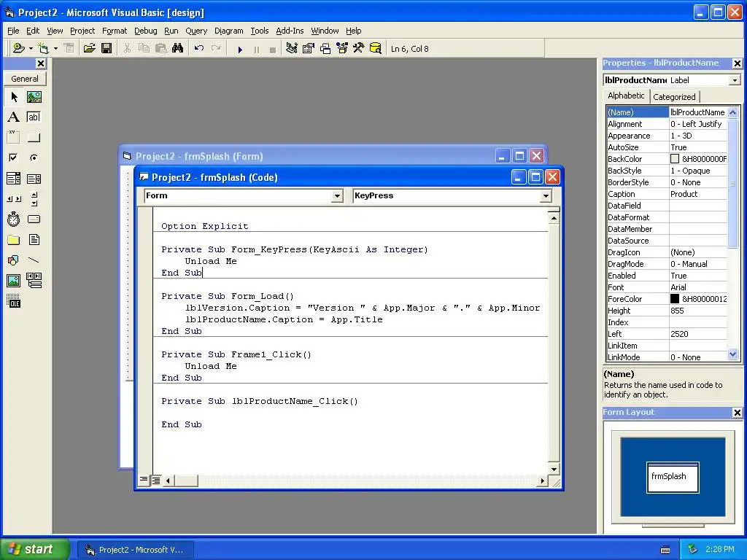Click the Windows Start button
Viewport: 747px width, 560px height.
pyautogui.click(x=35, y=549)
